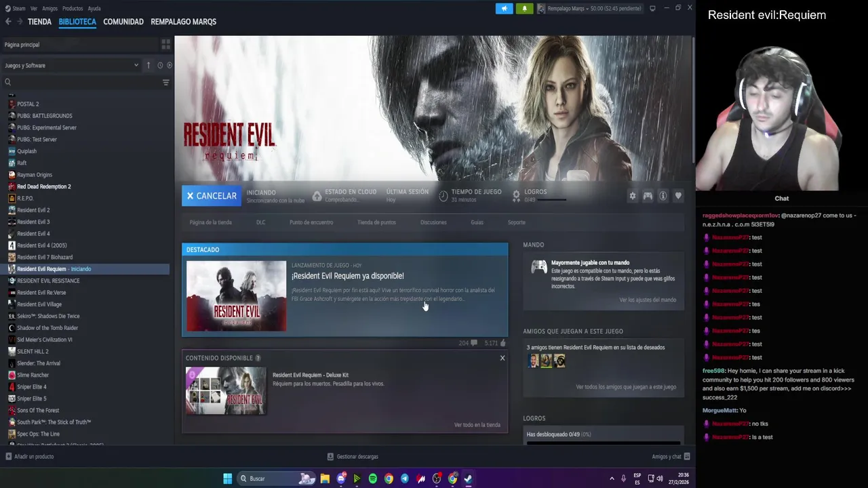
Task: Show hidden system tray icons
Action: [x=612, y=479]
